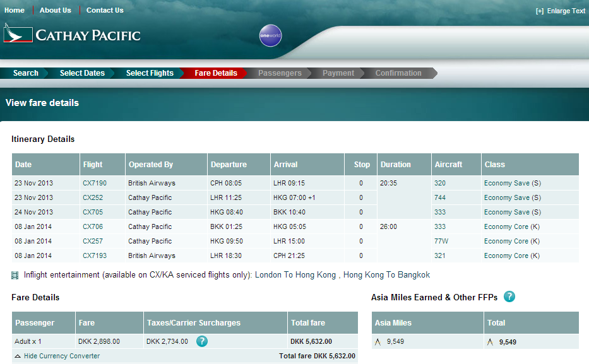The width and height of the screenshot is (589, 364).
Task: Go back to Select Flights step
Action: point(150,73)
